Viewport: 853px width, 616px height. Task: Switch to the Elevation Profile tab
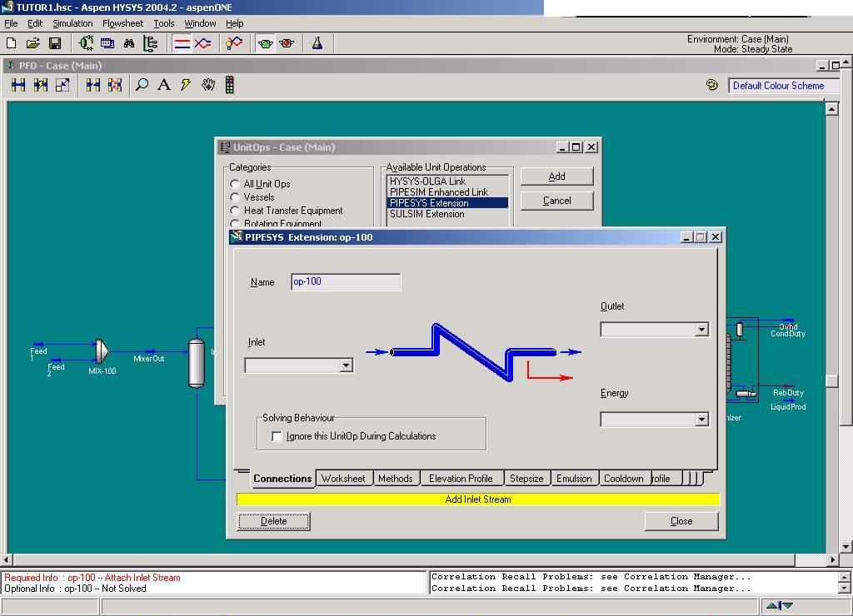coord(461,479)
